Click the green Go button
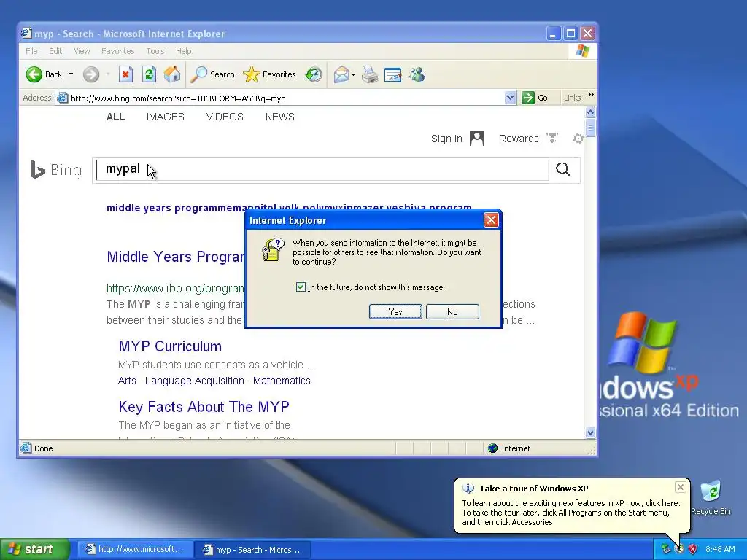Viewport: 747px width, 560px height. pos(535,98)
